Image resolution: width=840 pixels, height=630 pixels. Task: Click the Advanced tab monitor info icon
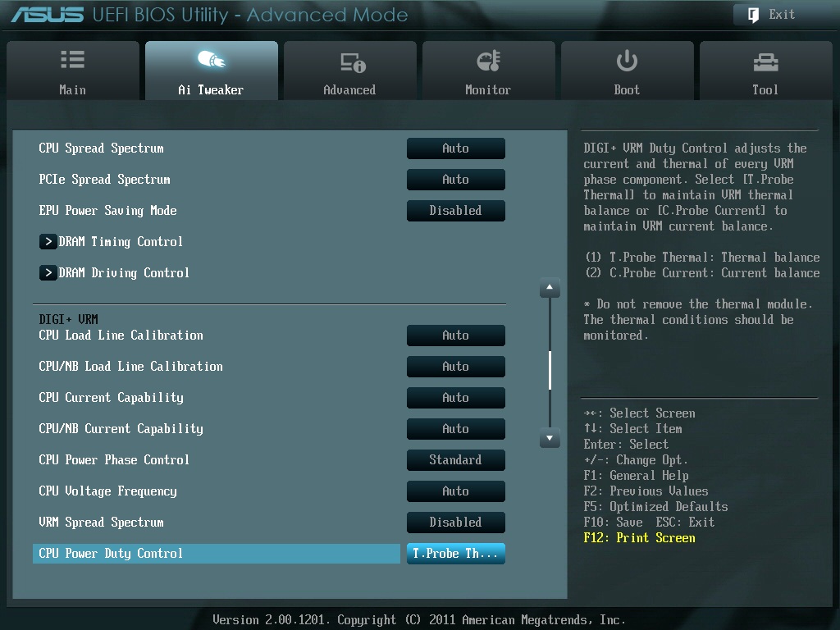point(353,62)
